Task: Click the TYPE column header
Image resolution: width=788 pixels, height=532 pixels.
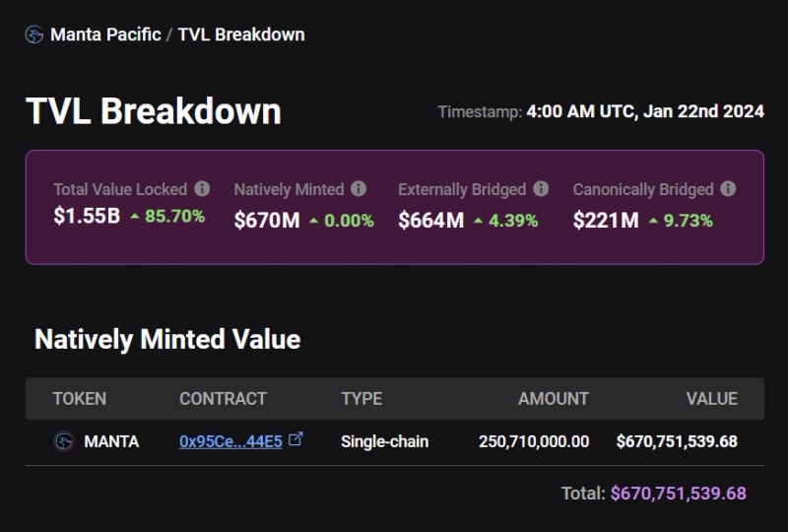Action: pos(361,399)
